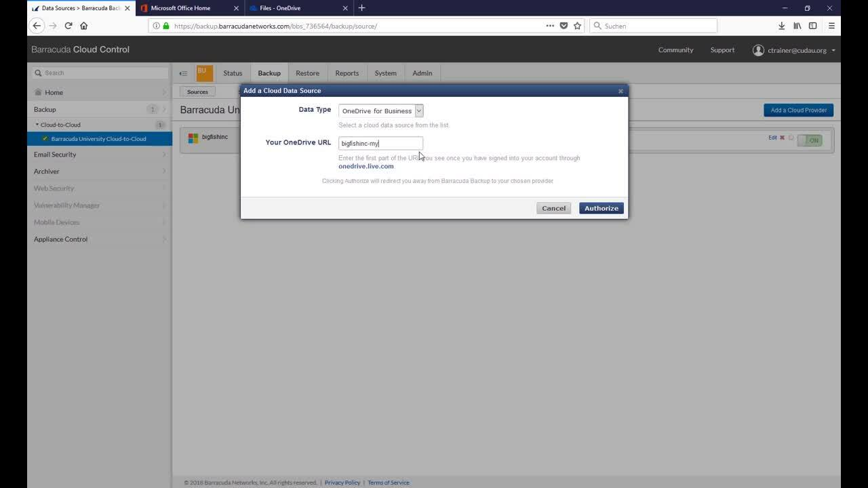Open the Data Type dropdown
Image resolution: width=868 pixels, height=488 pixels.
(x=380, y=110)
